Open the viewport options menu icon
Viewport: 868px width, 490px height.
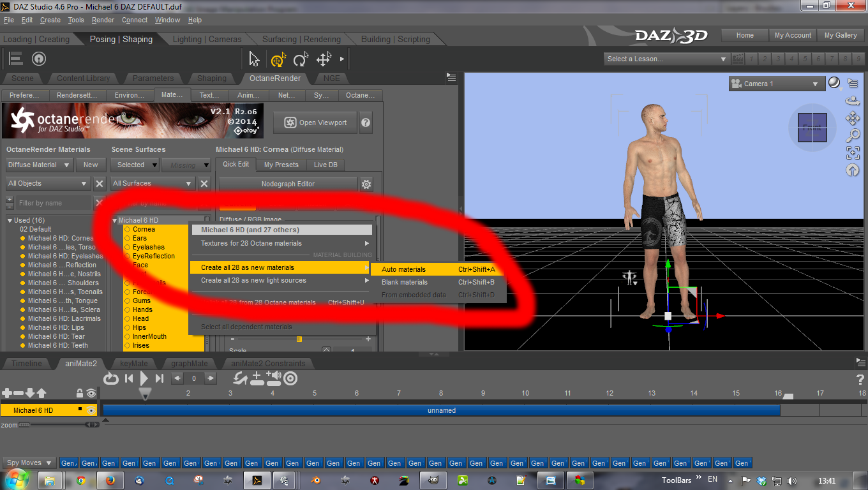point(853,83)
